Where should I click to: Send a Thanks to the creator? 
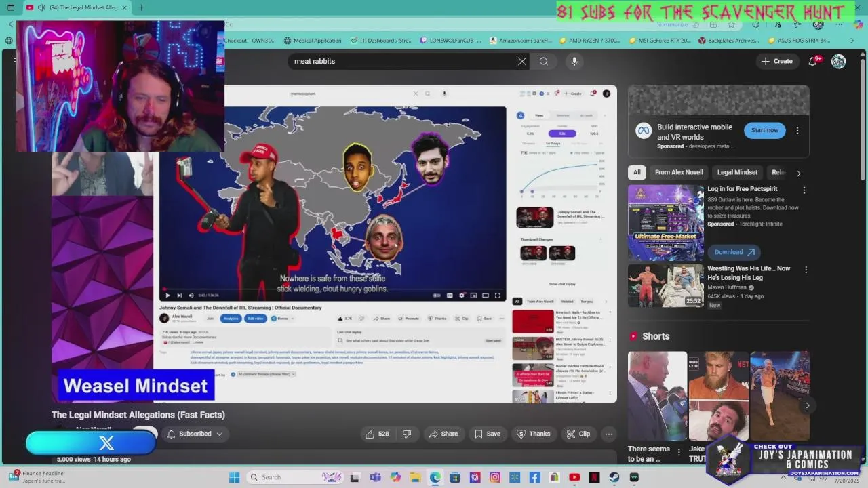click(x=533, y=434)
